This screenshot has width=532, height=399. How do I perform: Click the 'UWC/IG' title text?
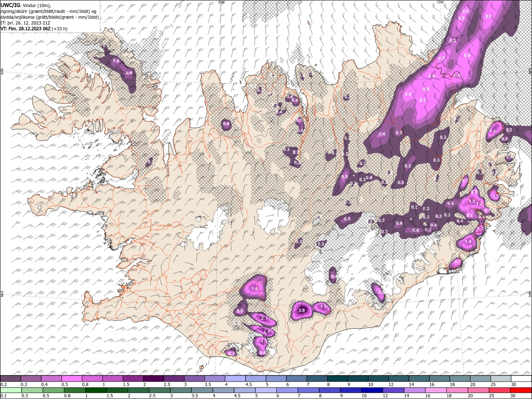[x=10, y=5]
